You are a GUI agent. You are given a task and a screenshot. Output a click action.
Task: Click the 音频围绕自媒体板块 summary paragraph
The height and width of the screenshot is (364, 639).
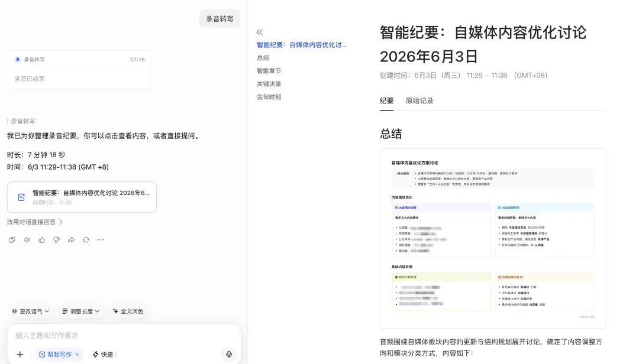point(491,347)
